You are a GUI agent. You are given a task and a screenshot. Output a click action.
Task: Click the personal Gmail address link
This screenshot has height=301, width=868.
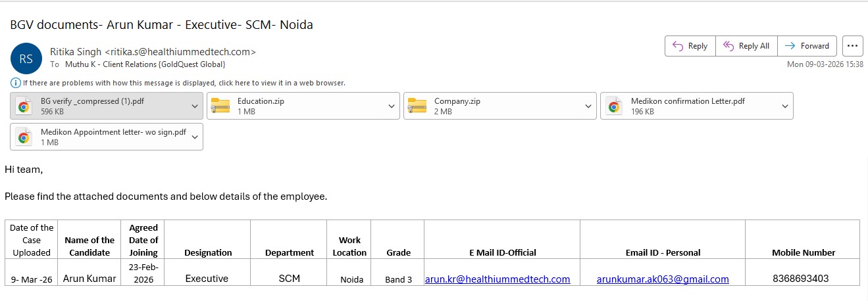663,279
